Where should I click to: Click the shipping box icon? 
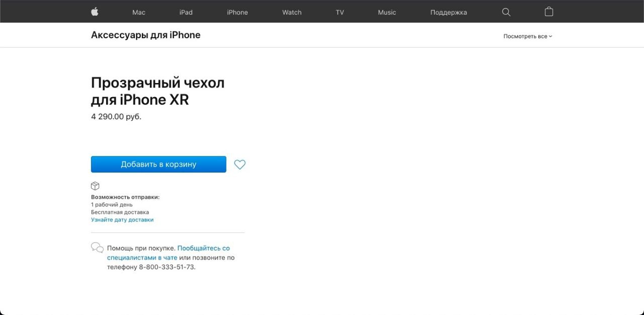pos(95,186)
